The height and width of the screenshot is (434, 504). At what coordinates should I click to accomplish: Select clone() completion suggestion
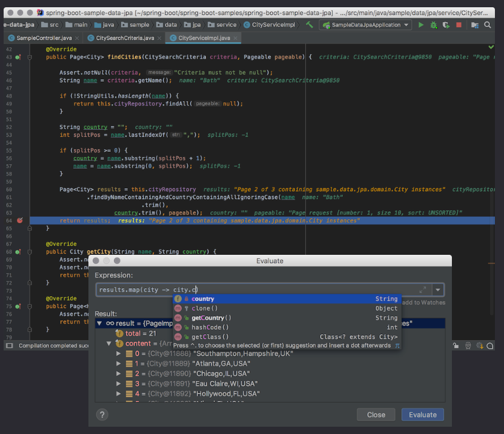[287, 308]
